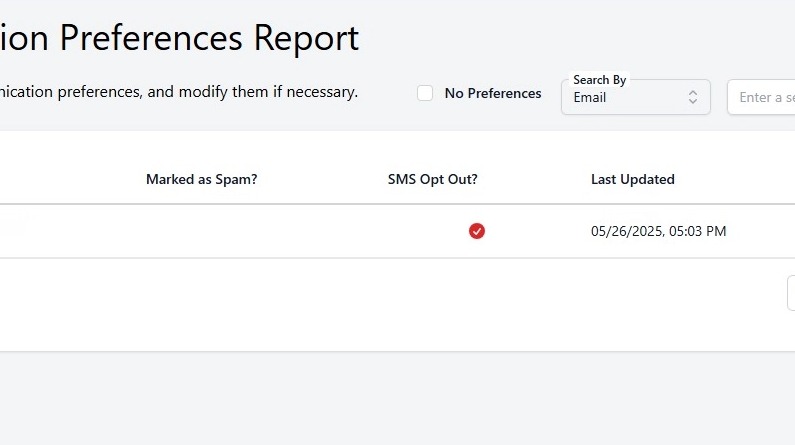This screenshot has width=795, height=445.
Task: Click the gray page background below the table
Action: [400, 400]
